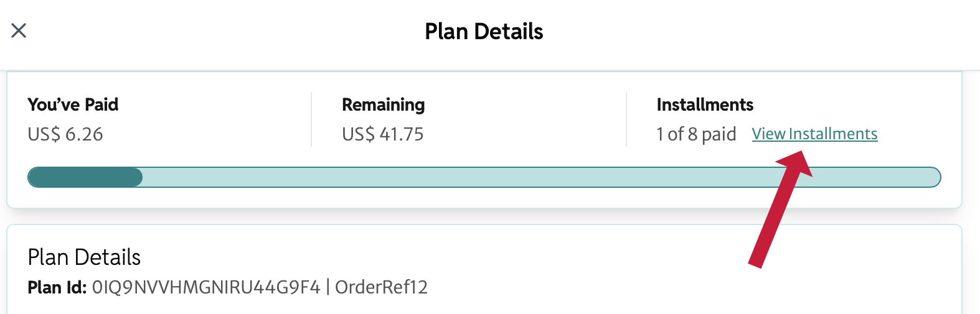Image resolution: width=980 pixels, height=314 pixels.
Task: Click the OrderRef12 order reference
Action: pyautogui.click(x=381, y=287)
